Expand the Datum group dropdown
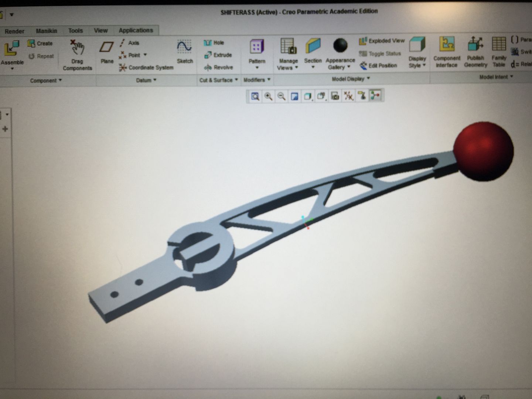Image resolution: width=532 pixels, height=399 pixels. (x=146, y=80)
